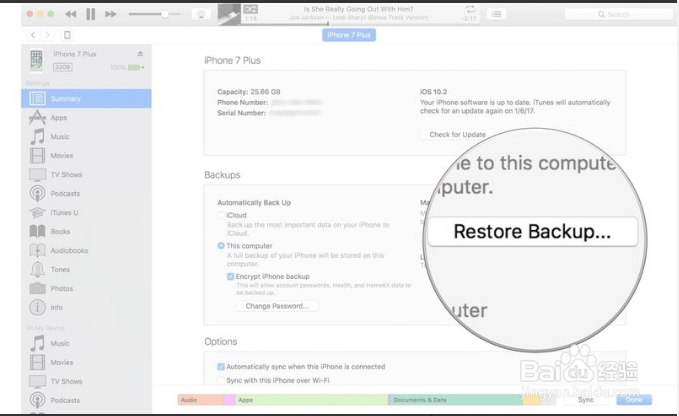679x416 pixels.
Task: Click the Documents & Data storage segment
Action: tap(456, 400)
